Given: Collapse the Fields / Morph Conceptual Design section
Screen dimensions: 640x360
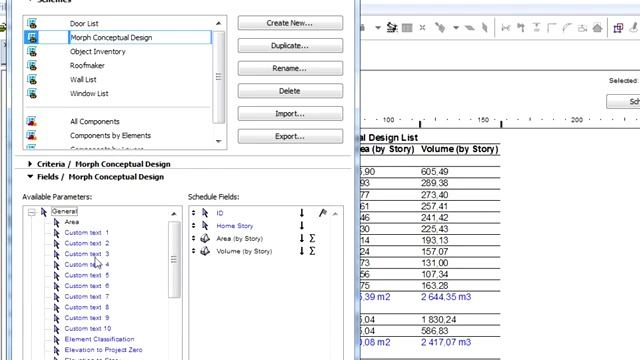Looking at the screenshot, I should click(30, 177).
